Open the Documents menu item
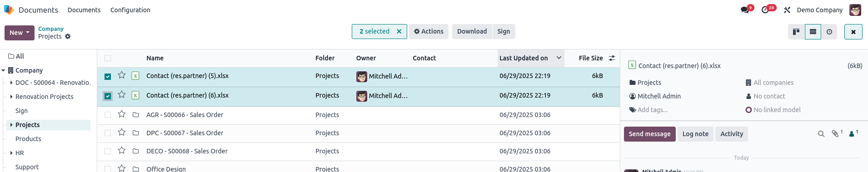 tap(84, 10)
